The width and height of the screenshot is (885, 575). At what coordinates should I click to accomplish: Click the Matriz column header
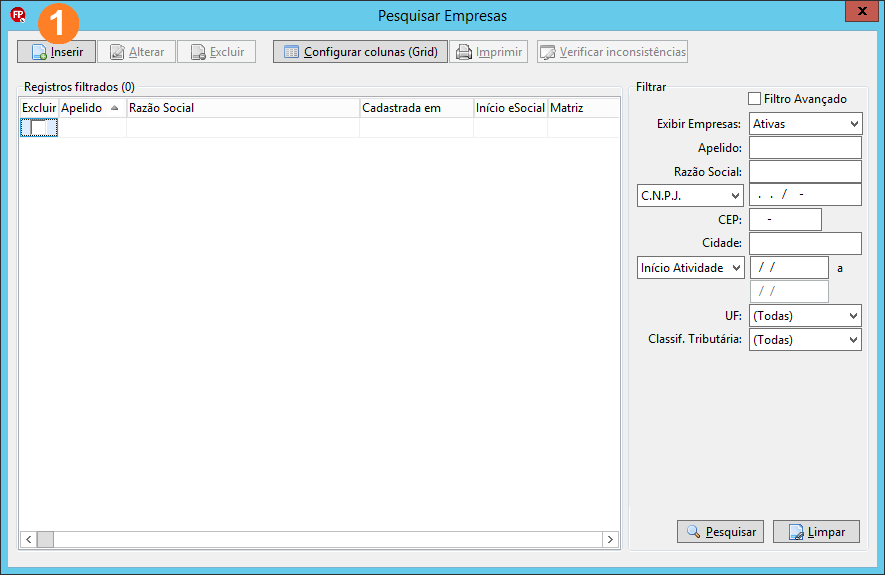(x=583, y=108)
